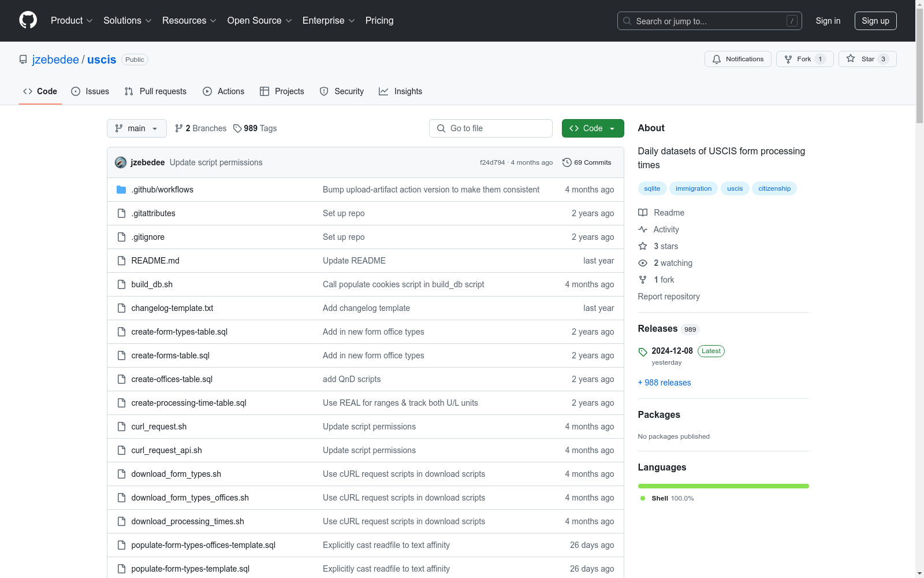Click the pulse icon beside Activity
The width and height of the screenshot is (924, 578).
pyautogui.click(x=643, y=229)
